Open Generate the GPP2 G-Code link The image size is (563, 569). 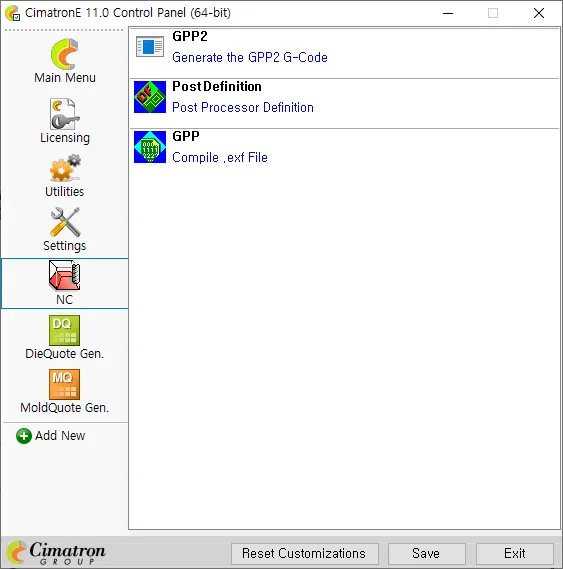(250, 57)
